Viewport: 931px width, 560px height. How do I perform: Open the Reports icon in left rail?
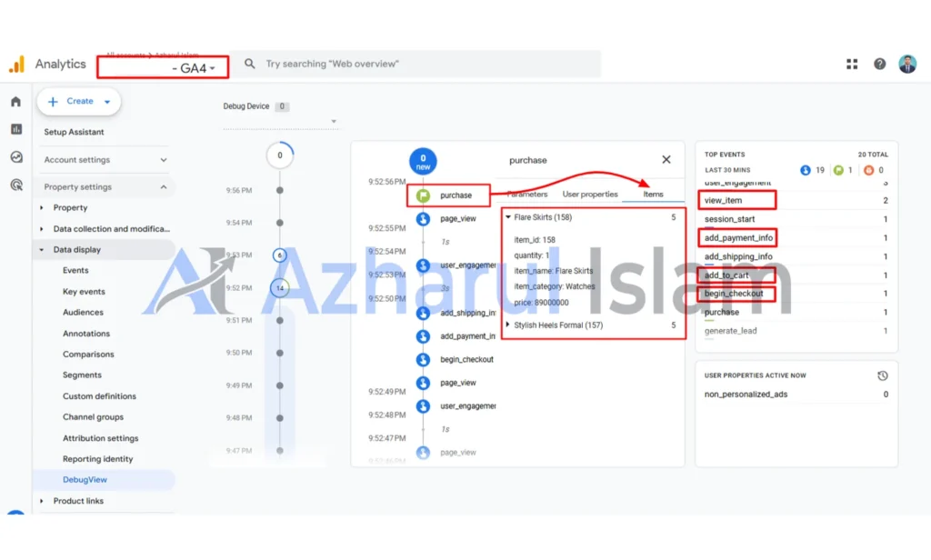tap(16, 129)
